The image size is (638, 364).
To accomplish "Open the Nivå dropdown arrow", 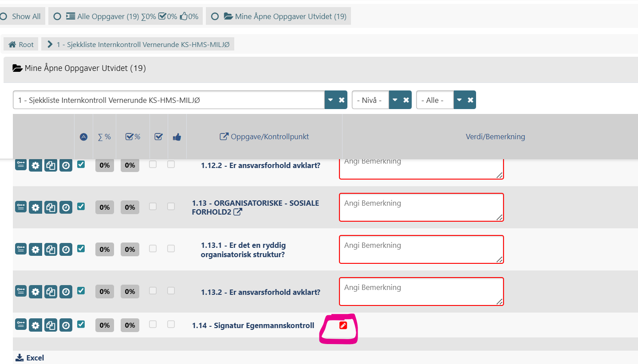I will point(395,100).
